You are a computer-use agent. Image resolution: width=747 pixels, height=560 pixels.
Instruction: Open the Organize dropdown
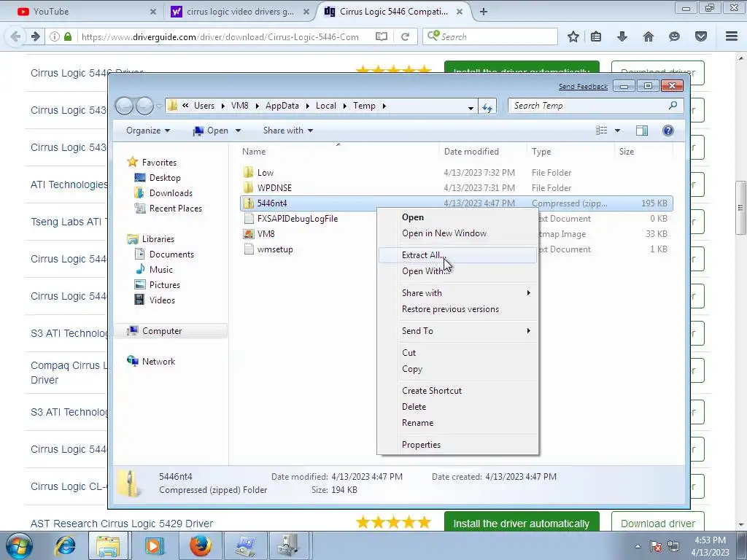coord(147,131)
